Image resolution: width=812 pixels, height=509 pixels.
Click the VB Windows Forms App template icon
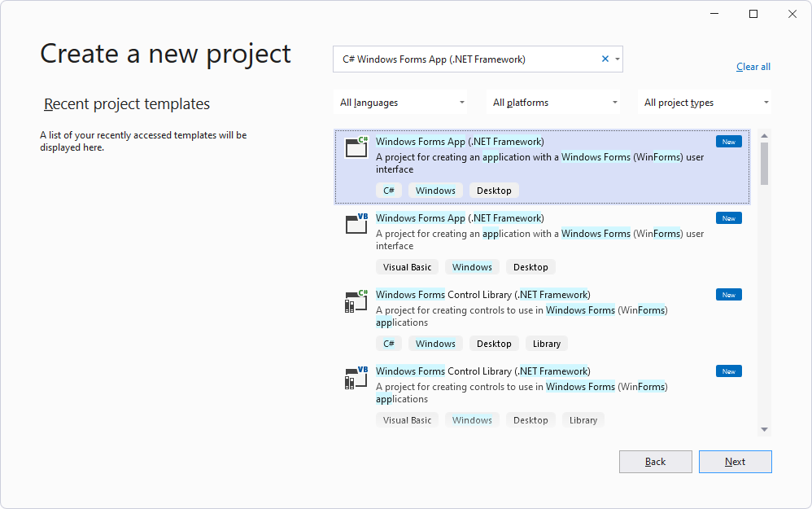coord(356,226)
